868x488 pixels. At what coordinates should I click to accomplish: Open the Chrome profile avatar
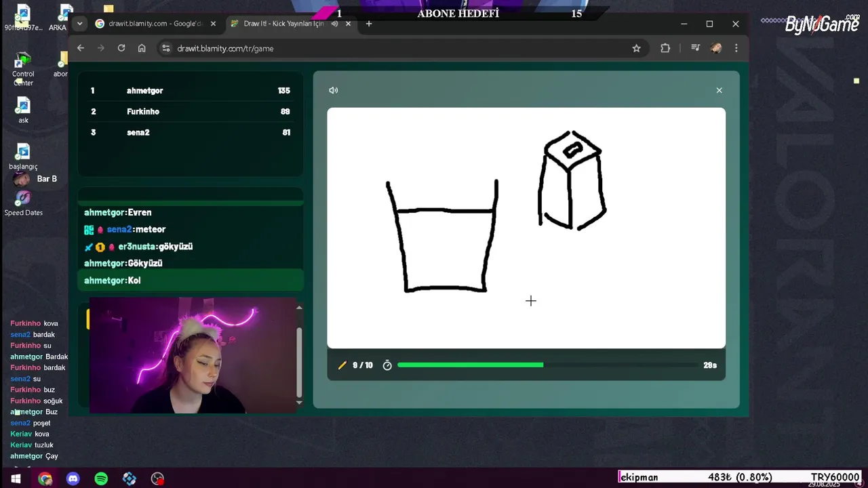click(x=716, y=48)
